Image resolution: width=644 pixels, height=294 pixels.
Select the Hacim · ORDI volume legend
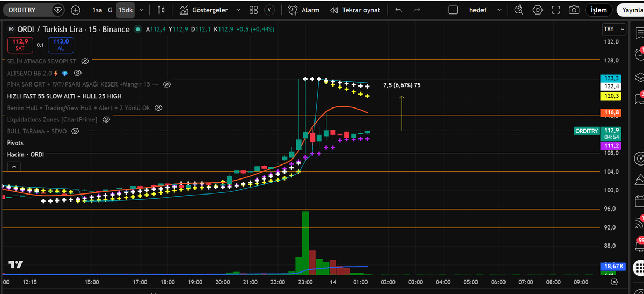click(25, 154)
